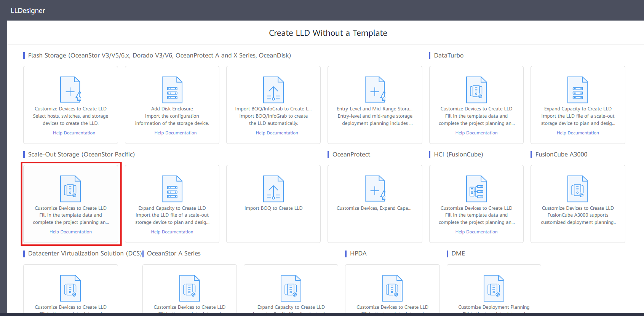This screenshot has width=644, height=316.
Task: Click the Import BOQ/InfoGrab upload icon
Action: [x=273, y=90]
